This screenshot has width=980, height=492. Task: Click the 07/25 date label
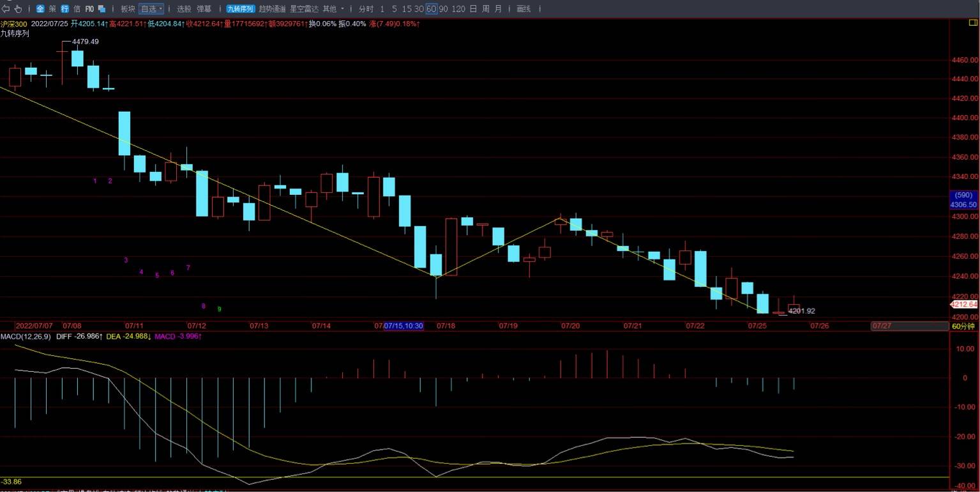pos(757,326)
